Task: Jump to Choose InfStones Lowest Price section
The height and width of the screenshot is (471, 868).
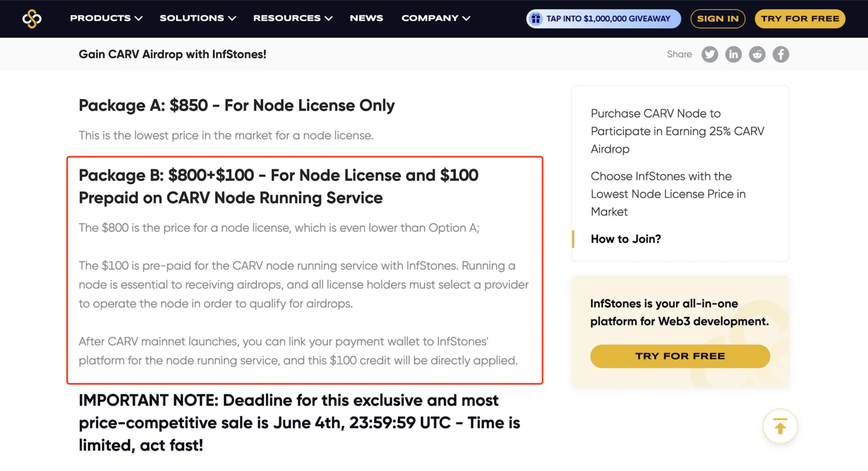Action: (x=668, y=194)
